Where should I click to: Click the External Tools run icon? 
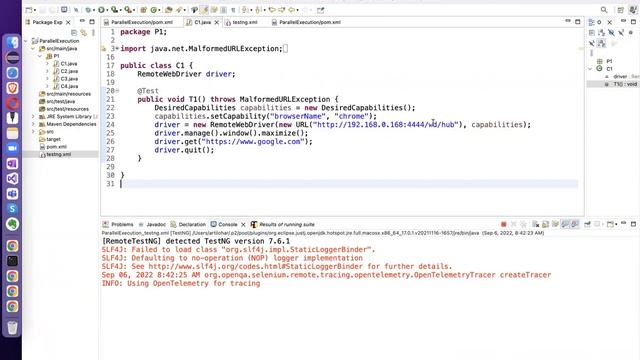coord(128,10)
